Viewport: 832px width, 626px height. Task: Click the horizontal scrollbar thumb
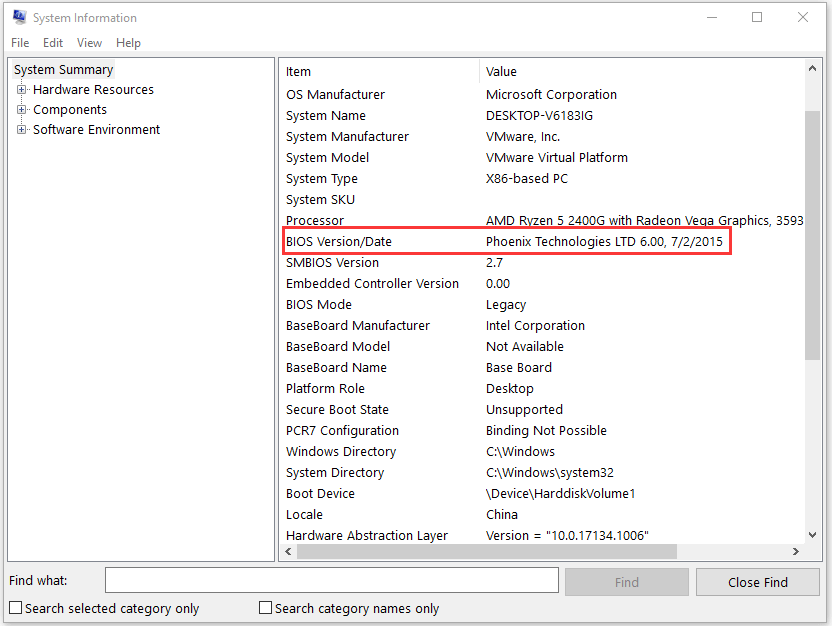tap(487, 552)
